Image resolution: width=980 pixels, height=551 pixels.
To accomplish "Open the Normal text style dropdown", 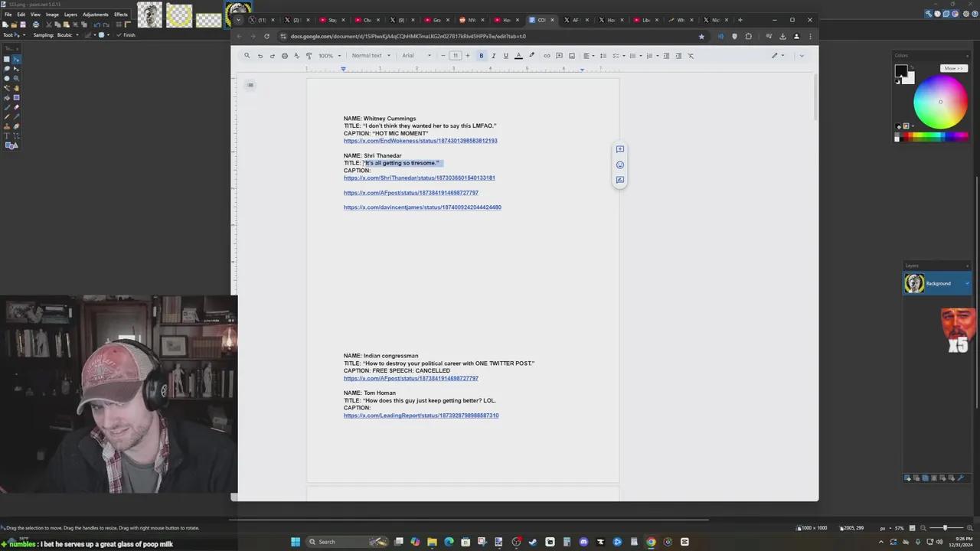I will [x=371, y=55].
